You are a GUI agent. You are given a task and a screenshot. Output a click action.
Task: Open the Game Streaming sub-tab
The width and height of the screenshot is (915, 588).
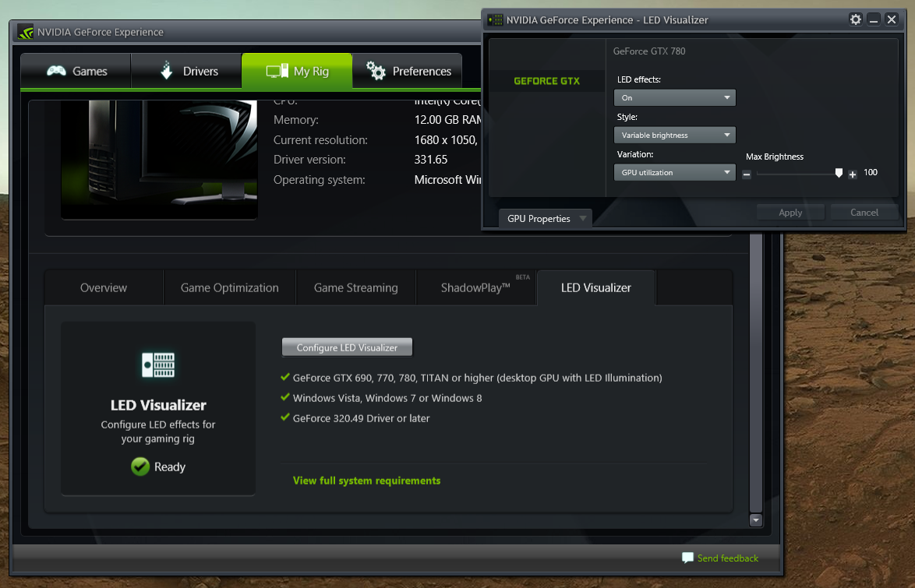356,287
